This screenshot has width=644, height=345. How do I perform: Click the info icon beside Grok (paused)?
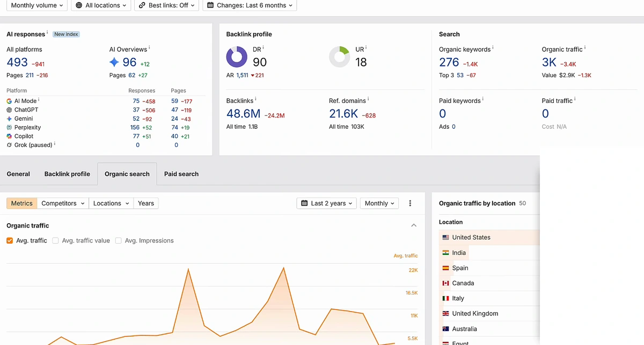point(55,143)
